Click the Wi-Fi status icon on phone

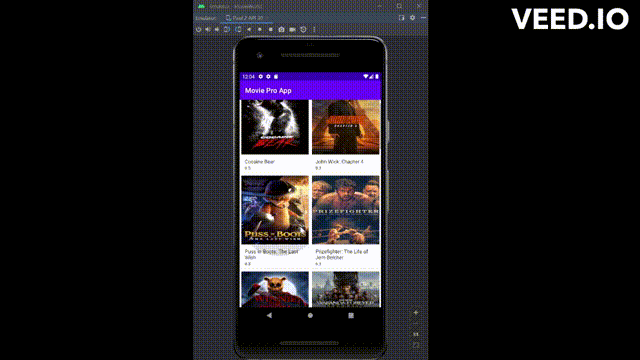(x=366, y=76)
